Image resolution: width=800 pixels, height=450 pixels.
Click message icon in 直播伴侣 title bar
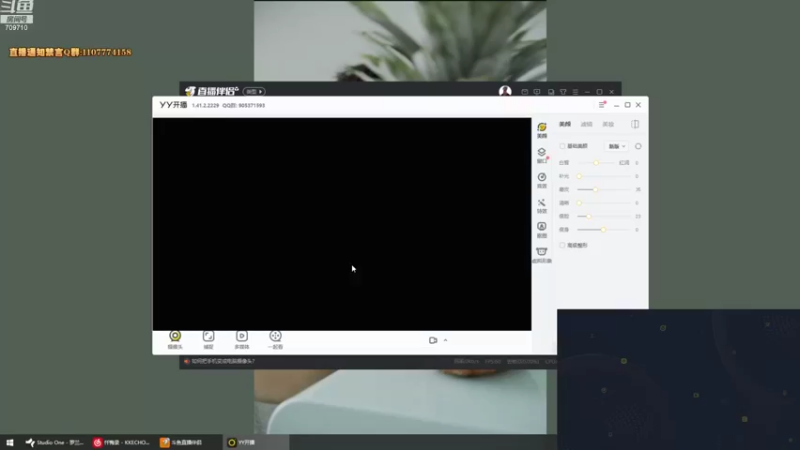(x=537, y=92)
